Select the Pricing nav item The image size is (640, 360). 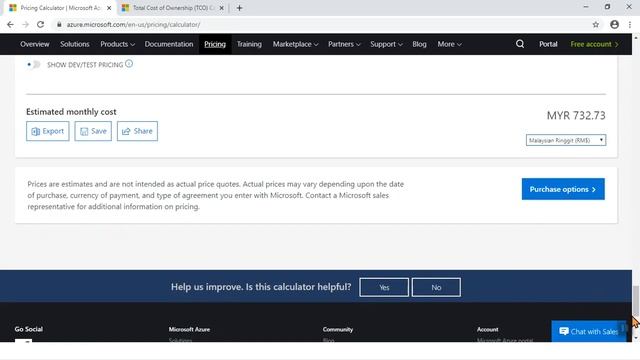[x=215, y=44]
